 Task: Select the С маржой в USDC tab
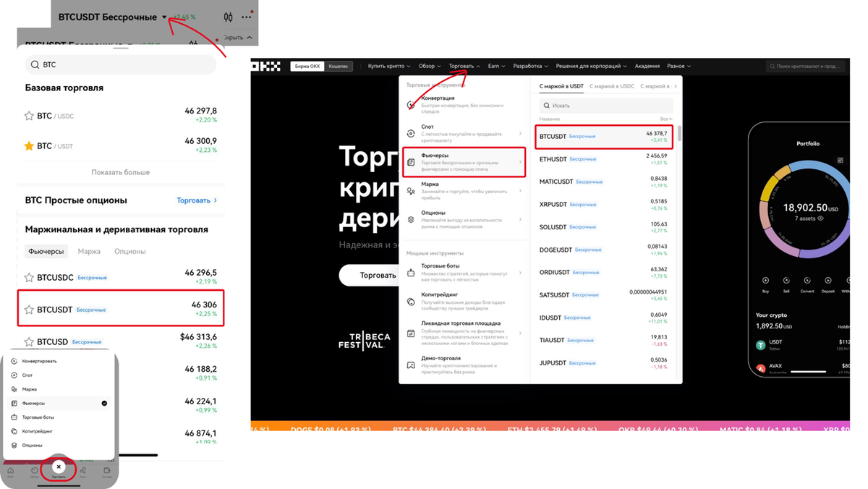click(612, 86)
